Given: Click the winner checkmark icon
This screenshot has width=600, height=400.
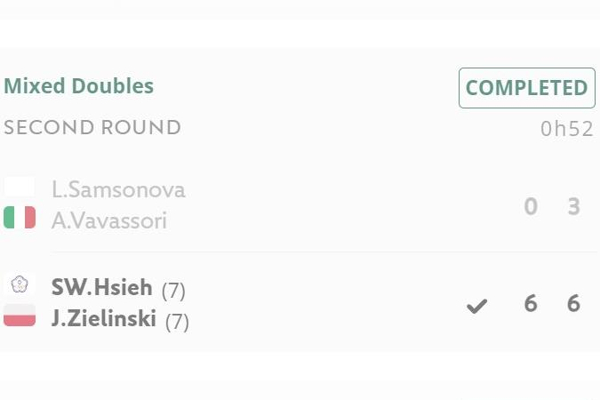Looking at the screenshot, I should pyautogui.click(x=477, y=306).
